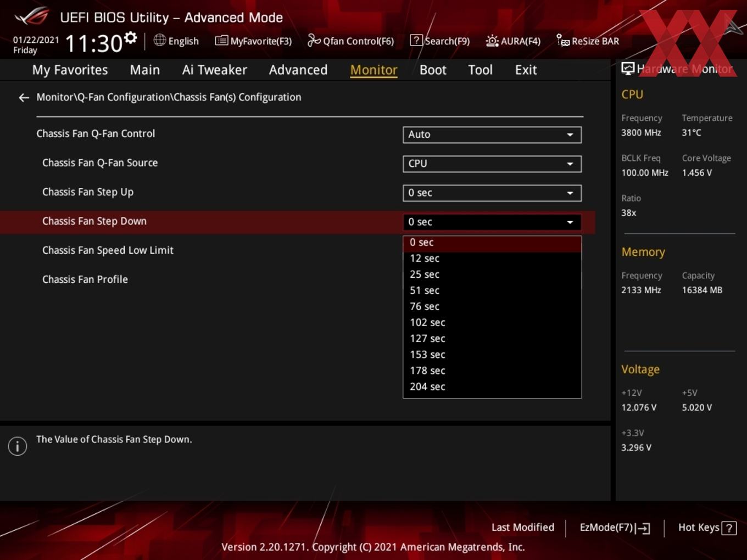
Task: Collapse Chassis Fan Step Down dropdown
Action: (x=492, y=222)
